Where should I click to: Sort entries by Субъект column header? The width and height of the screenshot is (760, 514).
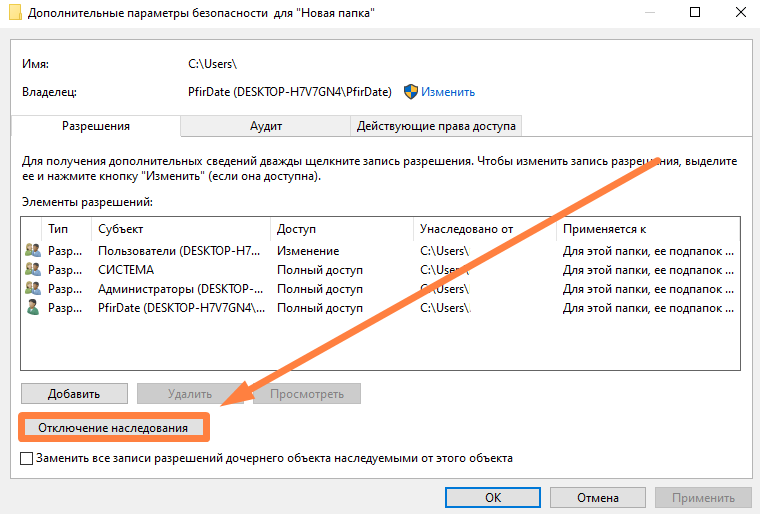click(x=180, y=229)
